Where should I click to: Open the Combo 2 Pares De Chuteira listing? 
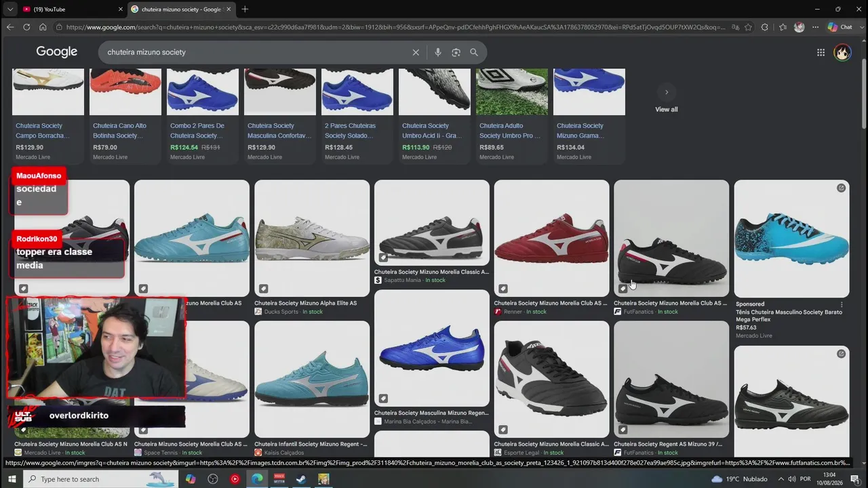coord(203,115)
